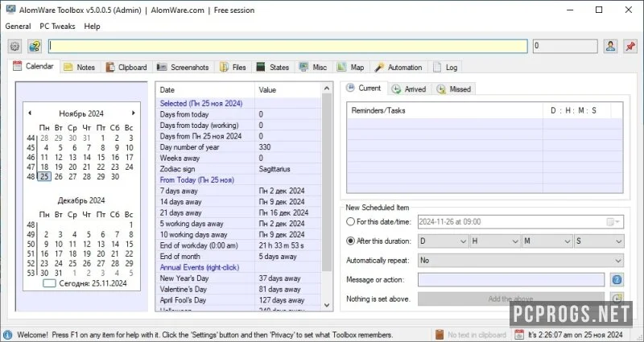Click the Map tab icon
The width and height of the screenshot is (644, 342).
pos(341,67)
